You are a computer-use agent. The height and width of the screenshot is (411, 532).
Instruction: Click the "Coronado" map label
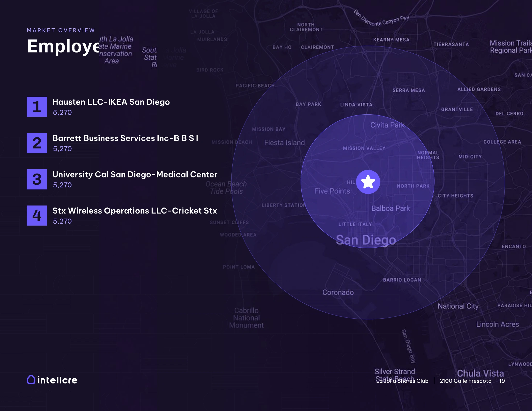pyautogui.click(x=338, y=293)
